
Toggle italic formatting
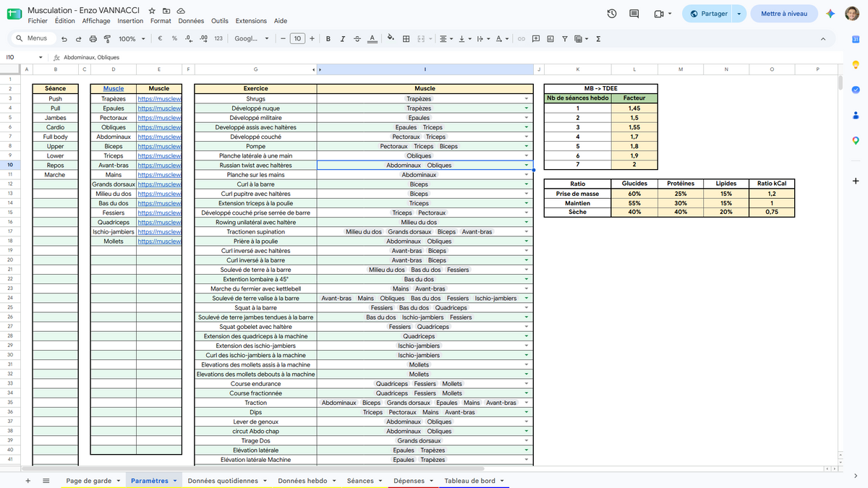[342, 39]
